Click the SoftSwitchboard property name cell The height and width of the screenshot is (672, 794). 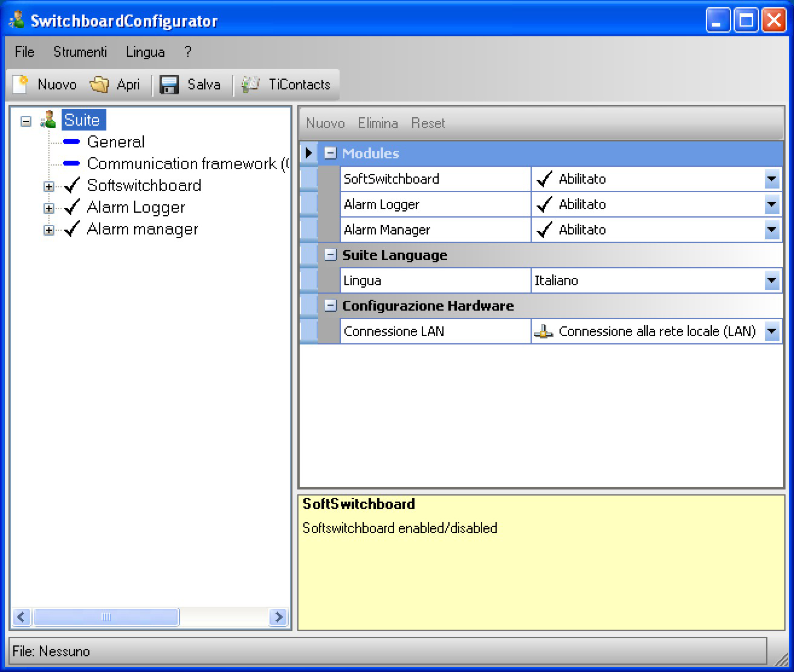(x=435, y=179)
